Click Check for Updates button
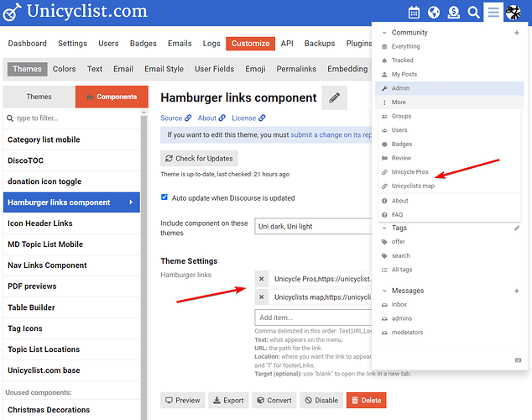Image resolution: width=532 pixels, height=420 pixels. 199,159
